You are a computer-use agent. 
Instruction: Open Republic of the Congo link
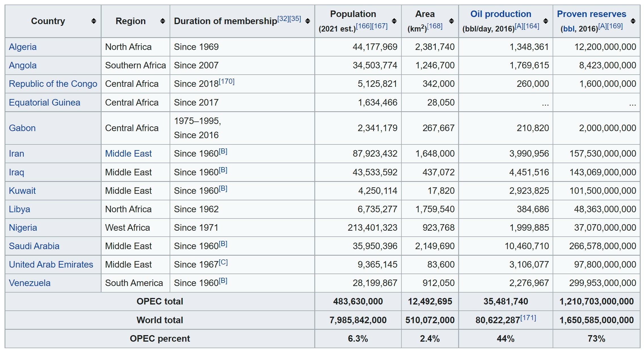53,84
